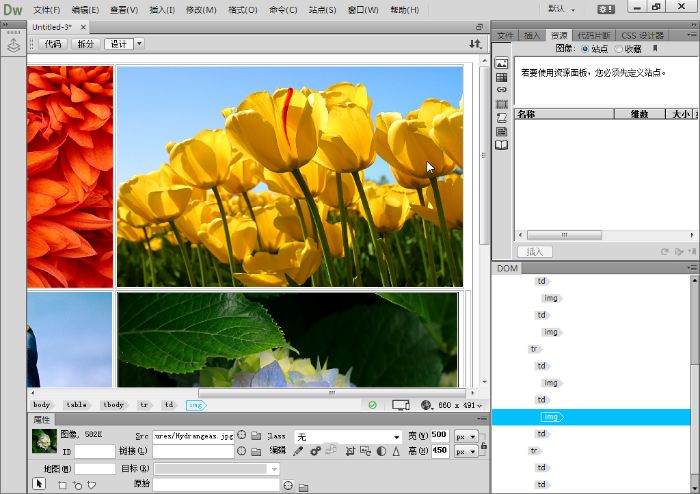Switch to the CSS 设计器 tab
Image resolution: width=700 pixels, height=494 pixels.
pos(642,35)
